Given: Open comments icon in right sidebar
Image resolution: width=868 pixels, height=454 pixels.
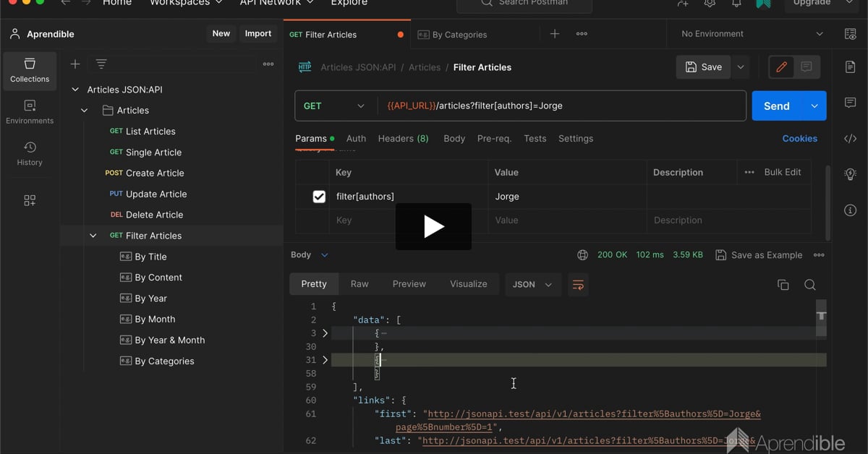Looking at the screenshot, I should [851, 103].
